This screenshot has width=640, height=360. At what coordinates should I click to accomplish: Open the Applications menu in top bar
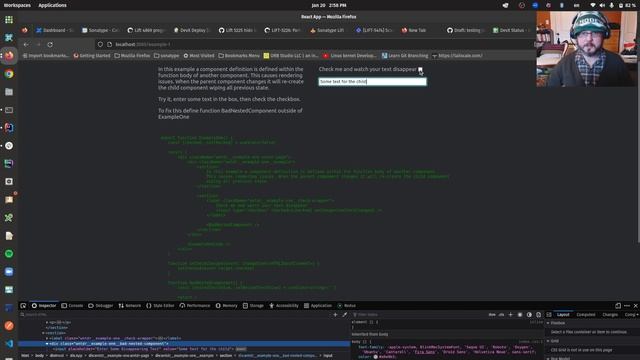(52, 5)
